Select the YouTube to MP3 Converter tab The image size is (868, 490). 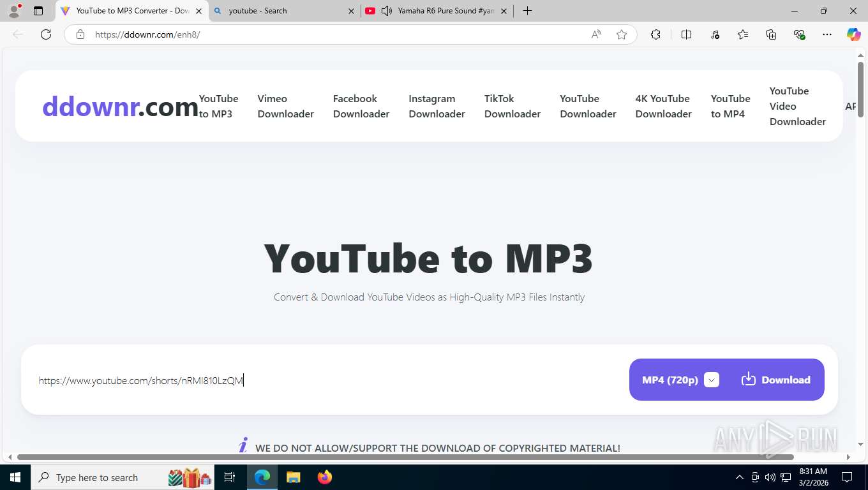point(132,11)
